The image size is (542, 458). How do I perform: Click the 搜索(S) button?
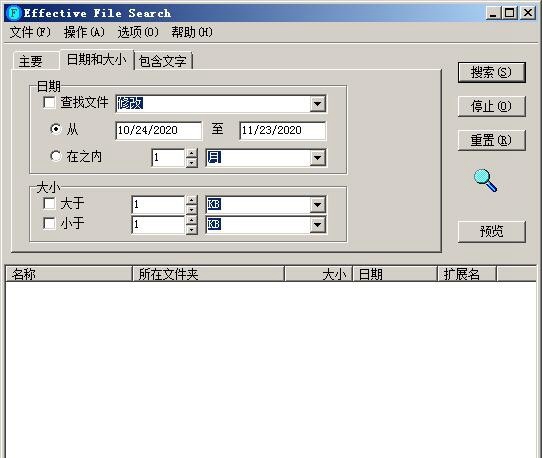point(492,72)
